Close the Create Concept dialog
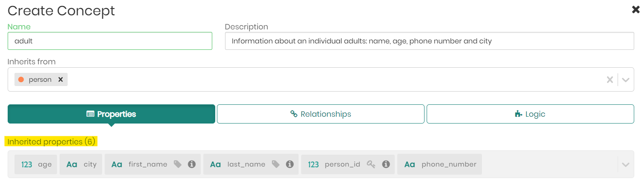 pos(635,10)
